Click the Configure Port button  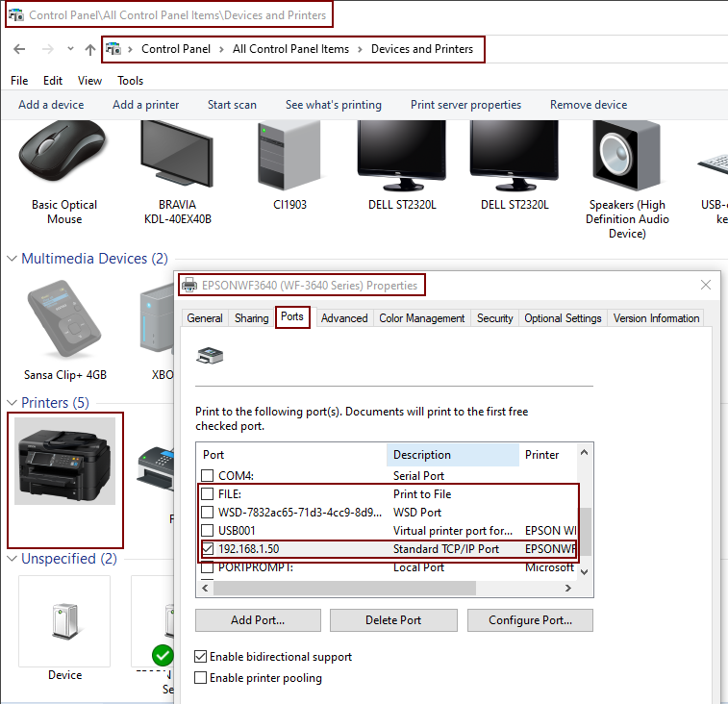coord(530,620)
